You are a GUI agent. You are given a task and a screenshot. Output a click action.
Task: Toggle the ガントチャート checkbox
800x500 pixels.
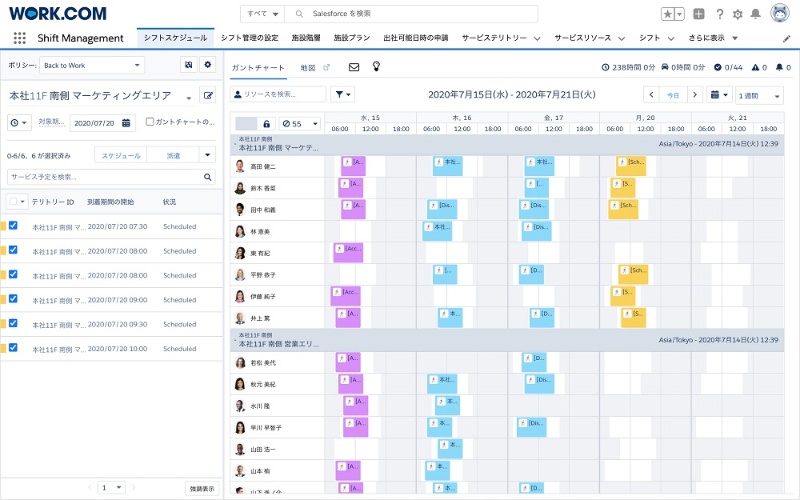pyautogui.click(x=150, y=122)
